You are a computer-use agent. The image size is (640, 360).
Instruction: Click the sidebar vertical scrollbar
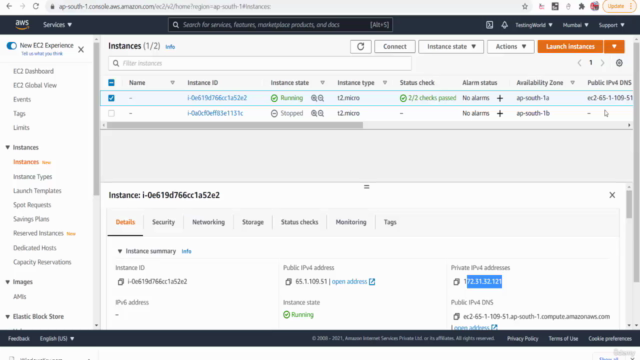(x=96, y=118)
